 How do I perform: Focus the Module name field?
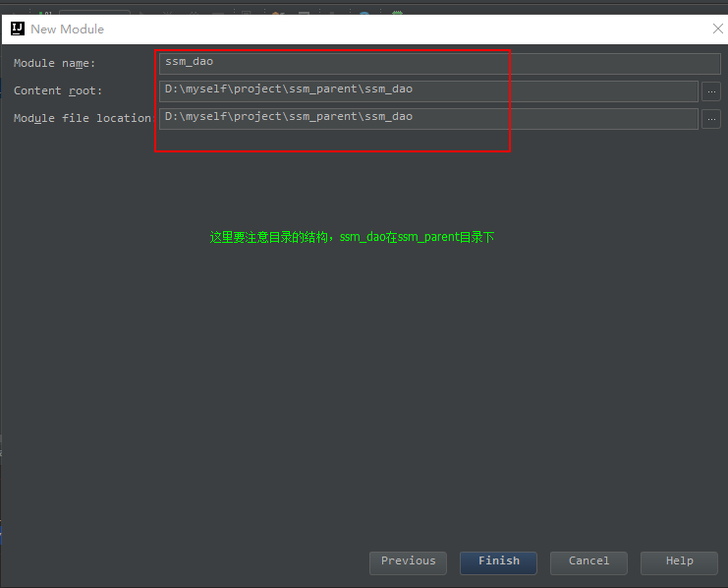click(440, 63)
